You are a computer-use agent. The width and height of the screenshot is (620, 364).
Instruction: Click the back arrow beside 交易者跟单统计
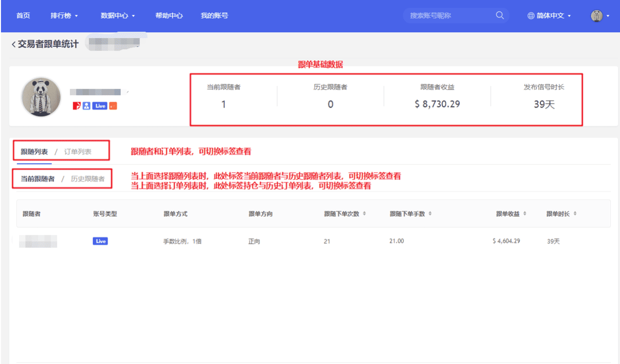13,44
